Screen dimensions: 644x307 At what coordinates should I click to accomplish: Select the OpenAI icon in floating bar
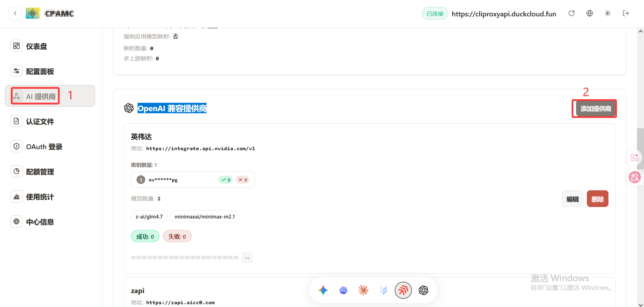pyautogui.click(x=424, y=290)
